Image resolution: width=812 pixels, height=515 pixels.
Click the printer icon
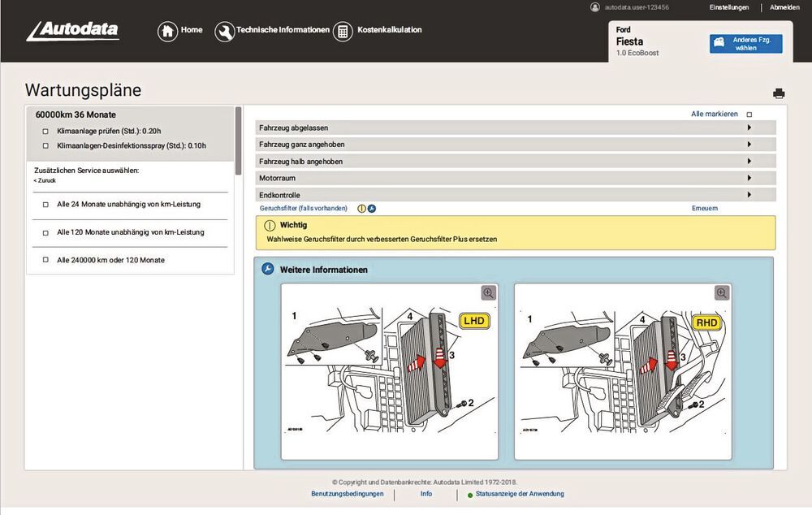[779, 93]
